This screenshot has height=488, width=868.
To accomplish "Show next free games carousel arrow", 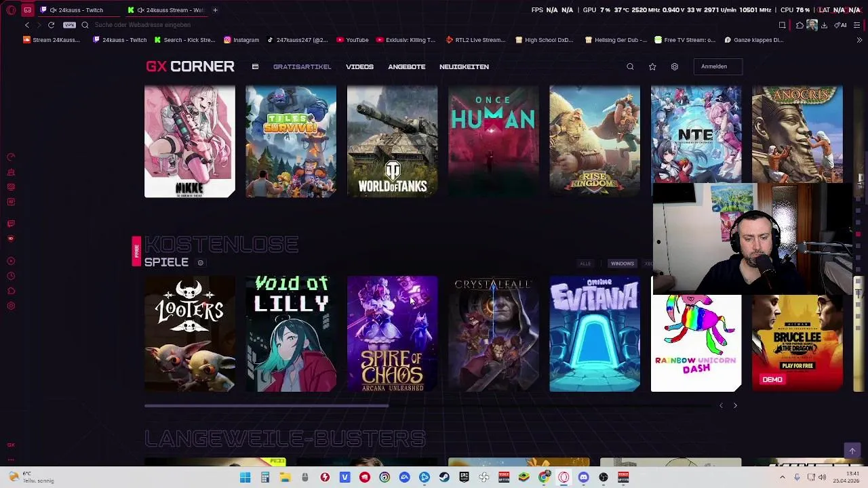I will [735, 405].
